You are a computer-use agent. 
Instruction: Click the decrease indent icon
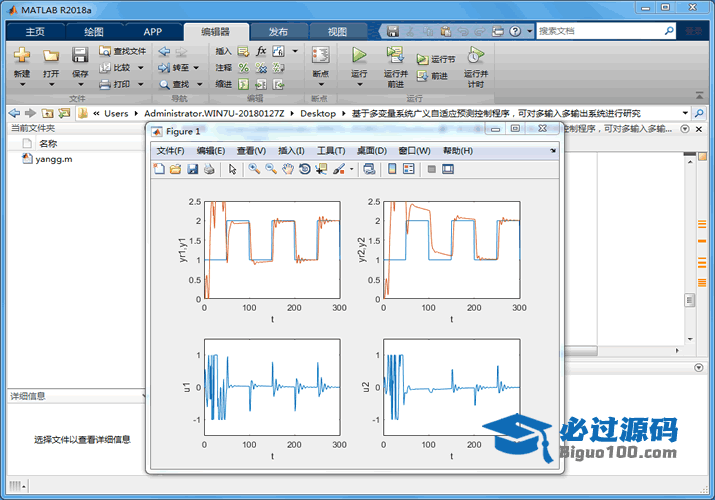pos(278,84)
